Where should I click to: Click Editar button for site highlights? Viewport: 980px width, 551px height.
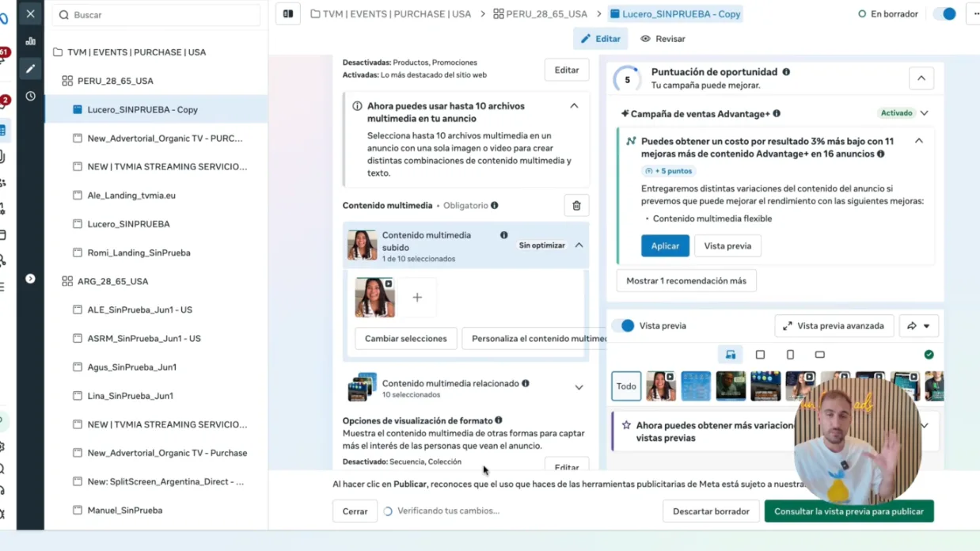click(567, 70)
